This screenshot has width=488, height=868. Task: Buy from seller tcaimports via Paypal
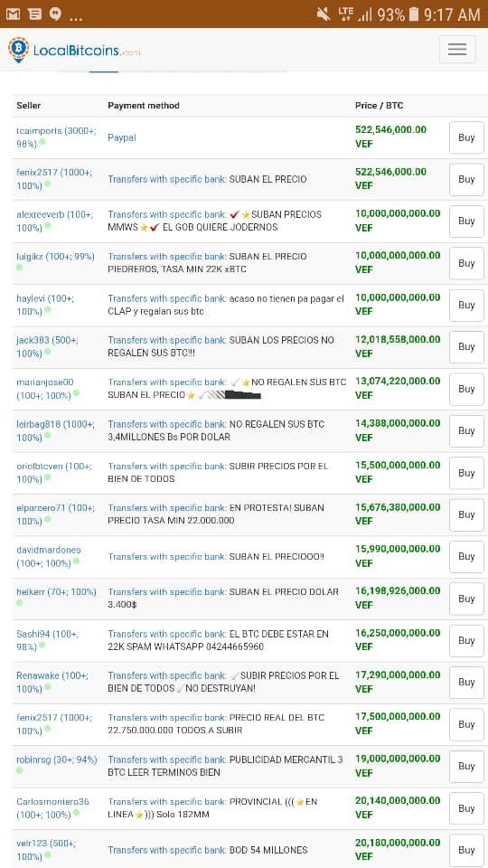(466, 137)
